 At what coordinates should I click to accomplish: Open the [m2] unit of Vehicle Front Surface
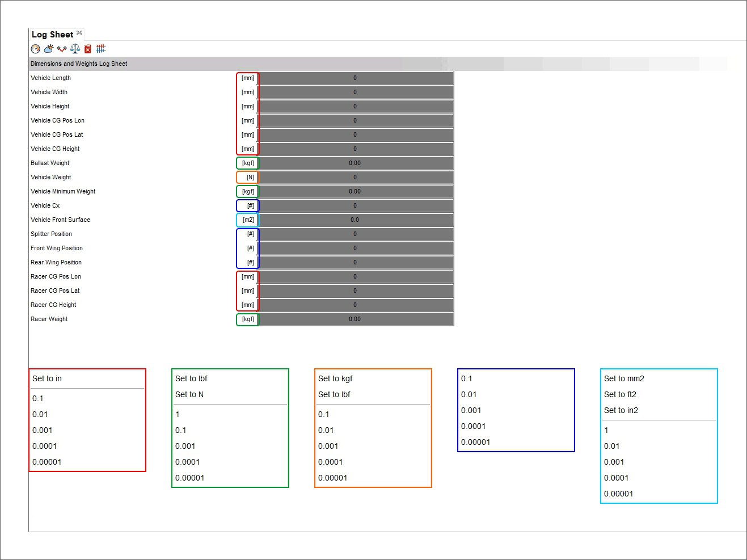248,220
